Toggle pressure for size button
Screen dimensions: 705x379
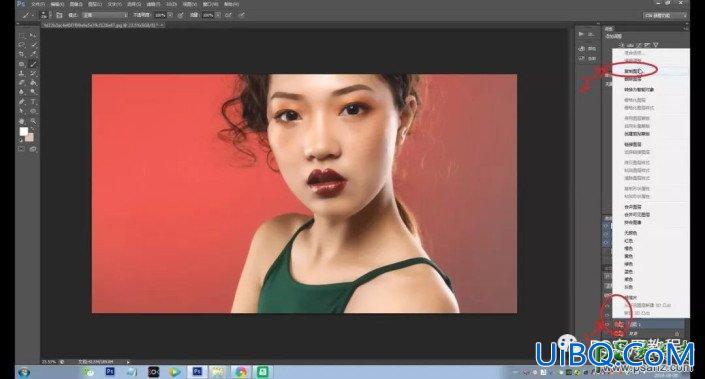click(x=242, y=15)
